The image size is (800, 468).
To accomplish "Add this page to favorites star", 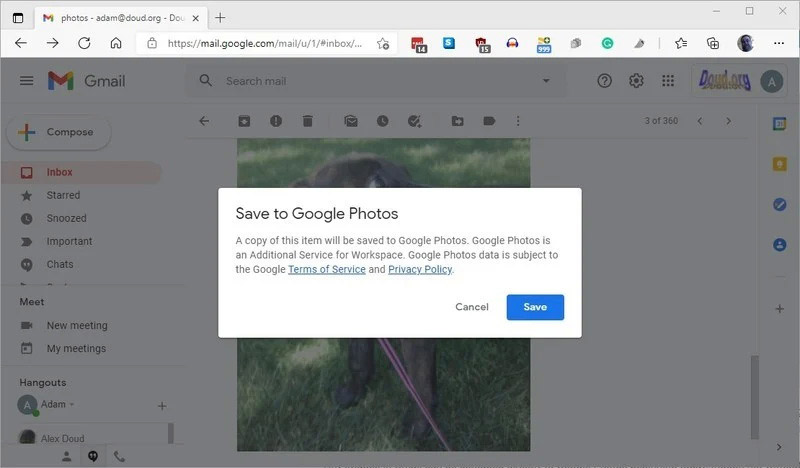I will (383, 44).
